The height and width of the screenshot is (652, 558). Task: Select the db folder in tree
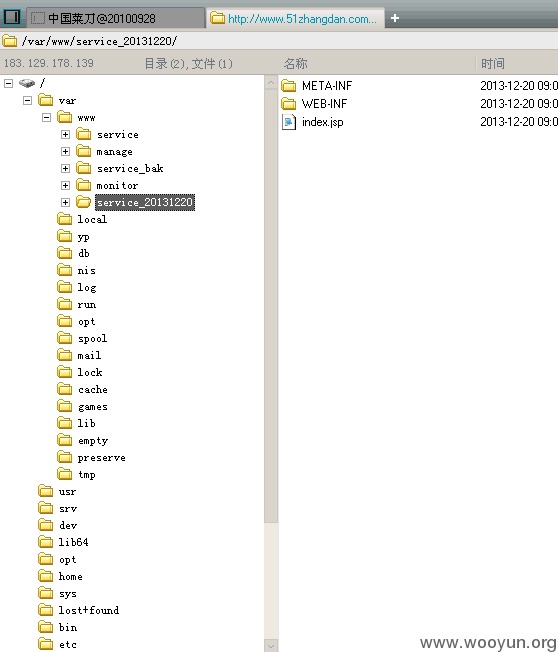click(x=84, y=253)
